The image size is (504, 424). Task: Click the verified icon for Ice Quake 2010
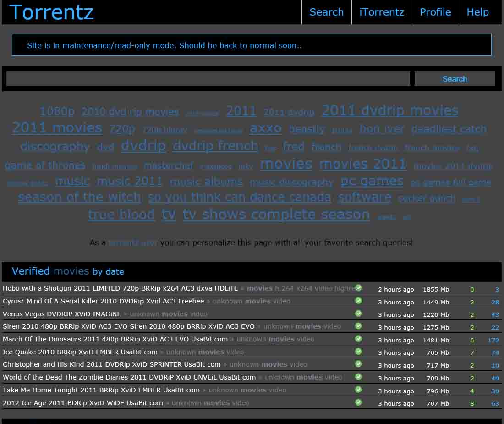(x=358, y=352)
